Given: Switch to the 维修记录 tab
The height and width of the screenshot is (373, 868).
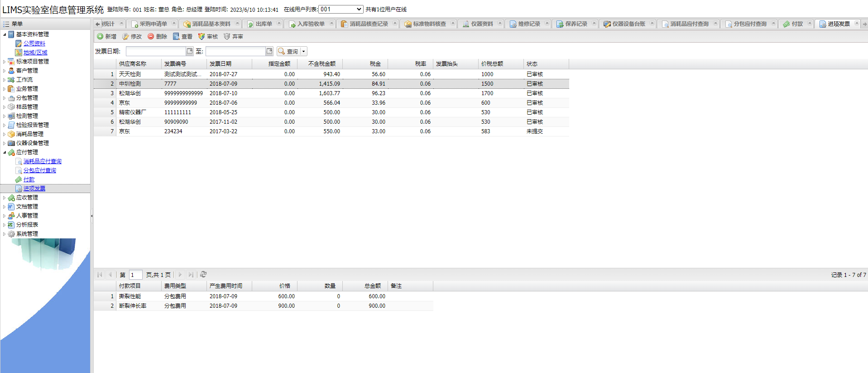Looking at the screenshot, I should coord(529,24).
